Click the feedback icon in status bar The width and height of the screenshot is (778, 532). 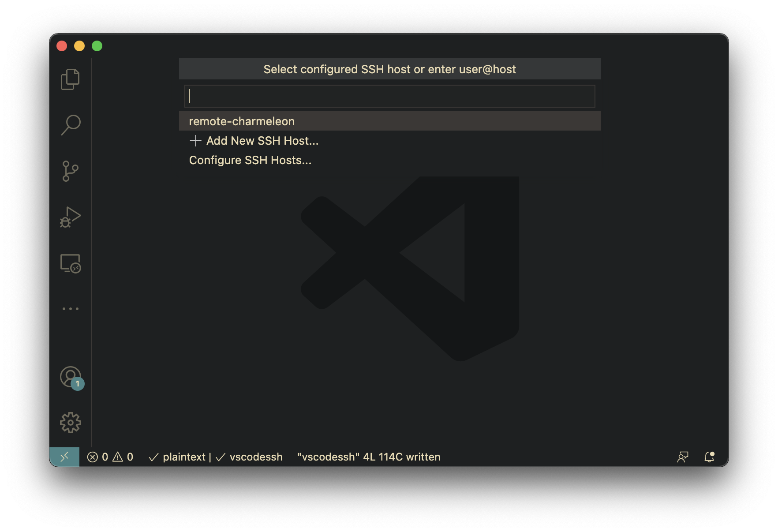683,457
